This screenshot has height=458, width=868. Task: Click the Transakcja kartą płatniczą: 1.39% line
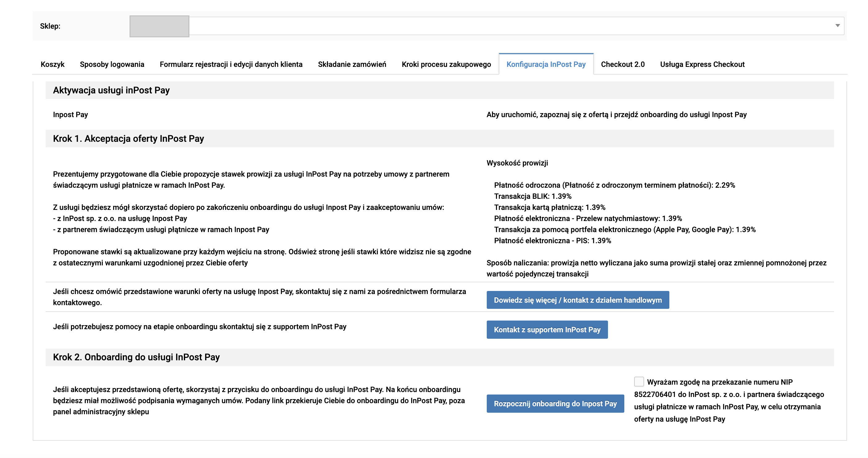coord(550,207)
